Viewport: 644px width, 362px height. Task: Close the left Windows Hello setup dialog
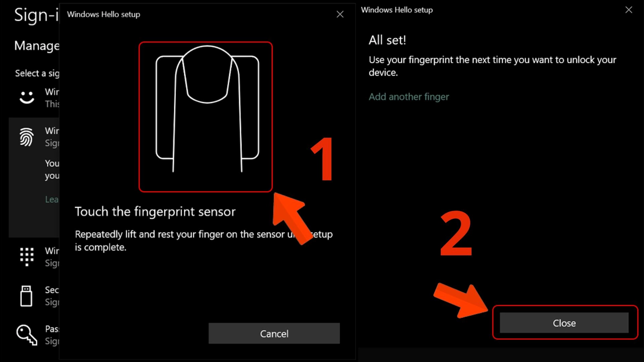(x=340, y=14)
